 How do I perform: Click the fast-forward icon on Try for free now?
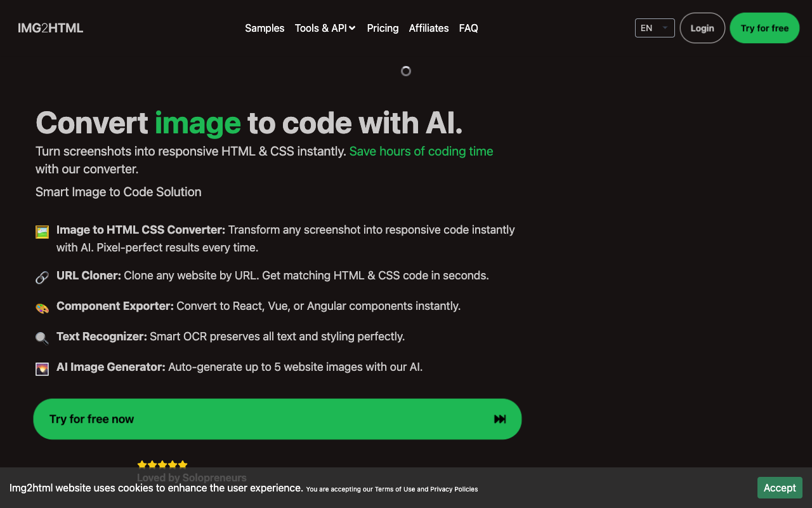tap(500, 419)
